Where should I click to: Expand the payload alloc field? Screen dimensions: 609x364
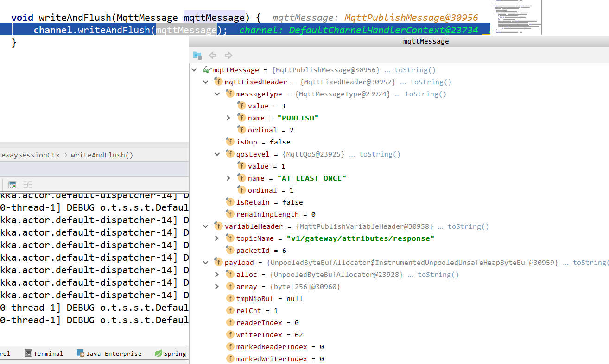pyautogui.click(x=216, y=274)
